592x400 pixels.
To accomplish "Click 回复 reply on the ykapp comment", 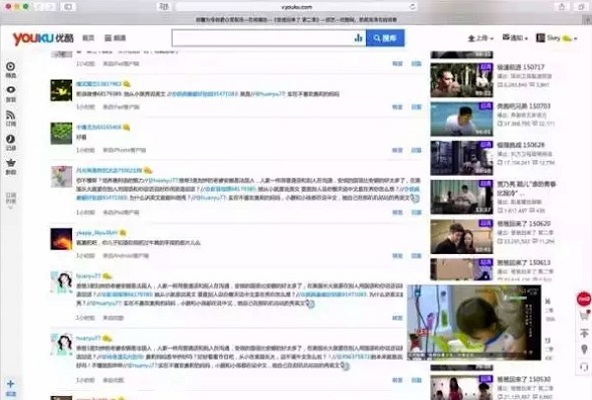I will click(416, 256).
